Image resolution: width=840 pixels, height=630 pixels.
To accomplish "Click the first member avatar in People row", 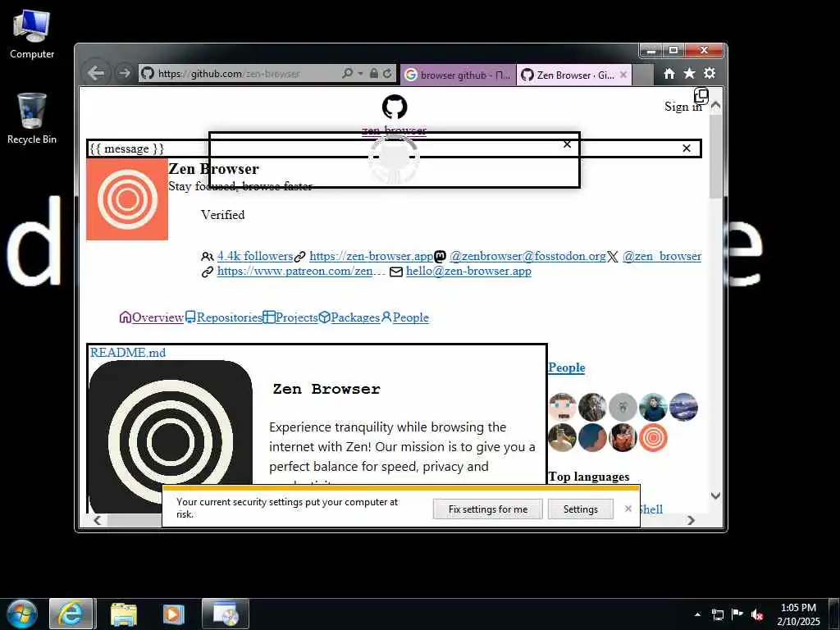I will (563, 407).
